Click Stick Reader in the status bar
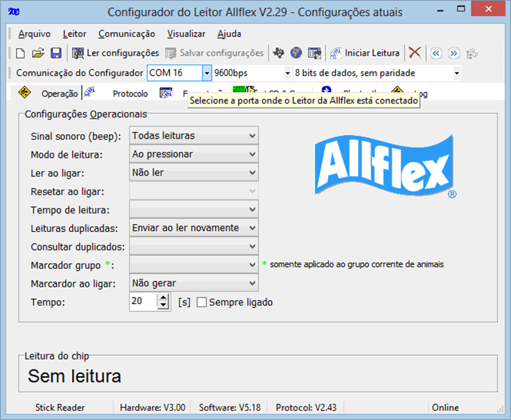 (60, 408)
